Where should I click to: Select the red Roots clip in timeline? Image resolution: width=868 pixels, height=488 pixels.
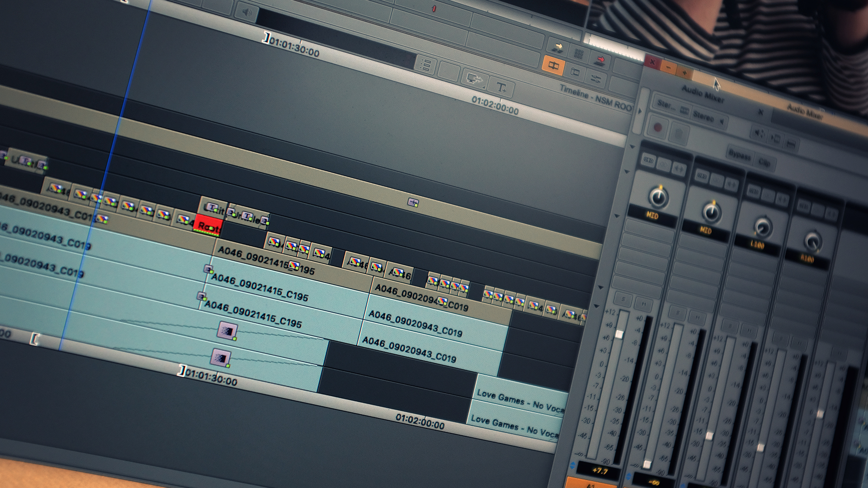pos(208,225)
